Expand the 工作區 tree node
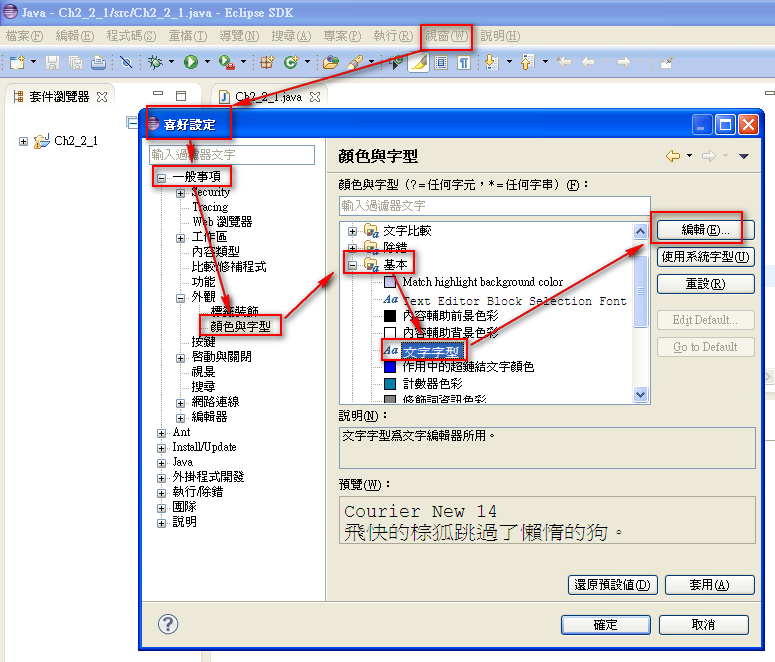The height and width of the screenshot is (662, 775). [180, 238]
